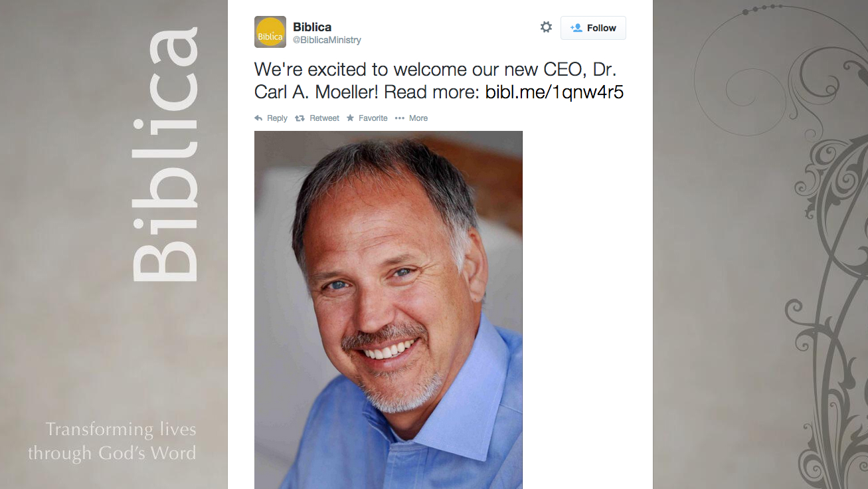
Task: Click the Favorite text label
Action: [373, 118]
